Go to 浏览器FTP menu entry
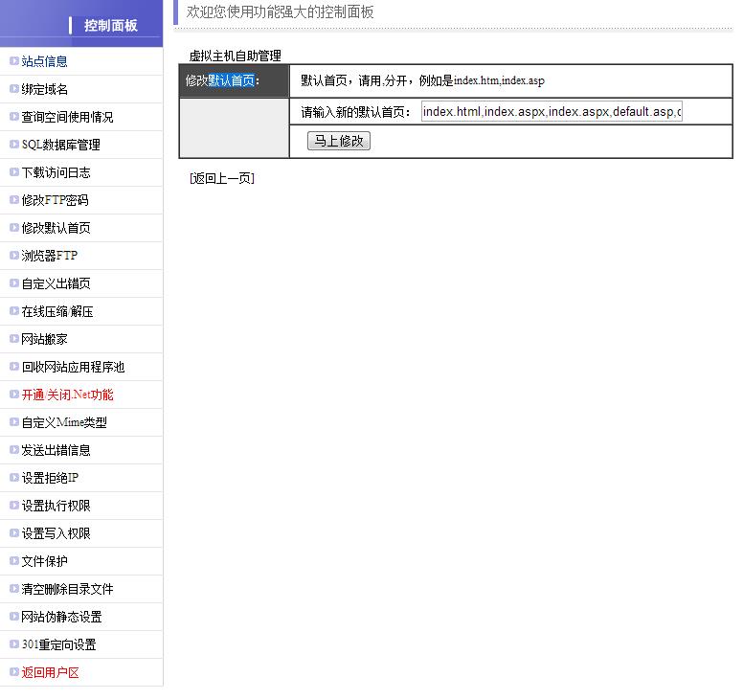The height and width of the screenshot is (700, 743). coord(50,256)
